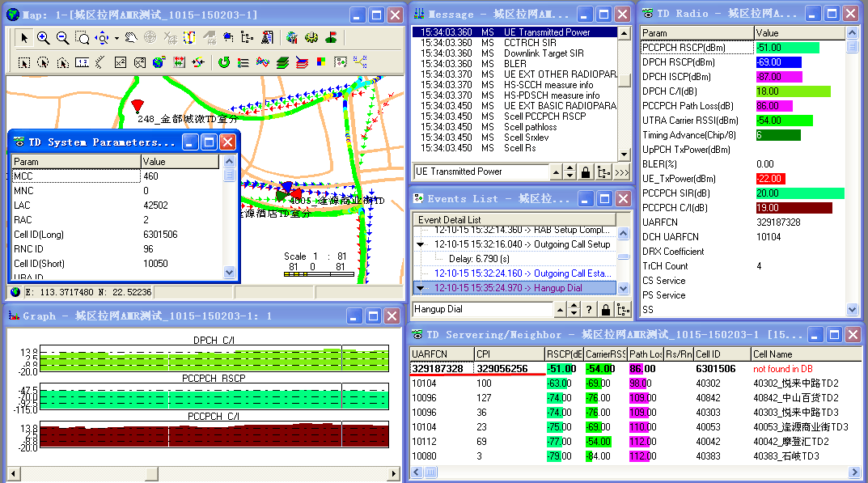Viewport: 868px width, 483px height.
Task: Click the zoom in magnifier tool
Action: [43, 38]
